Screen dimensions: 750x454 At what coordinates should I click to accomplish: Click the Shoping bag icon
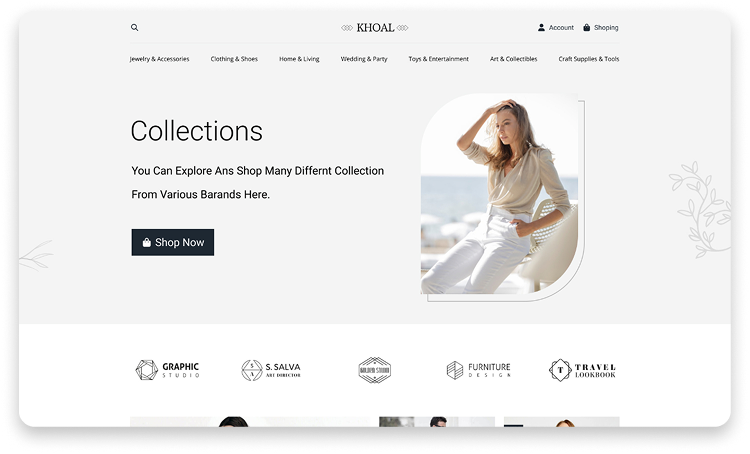[x=587, y=28]
